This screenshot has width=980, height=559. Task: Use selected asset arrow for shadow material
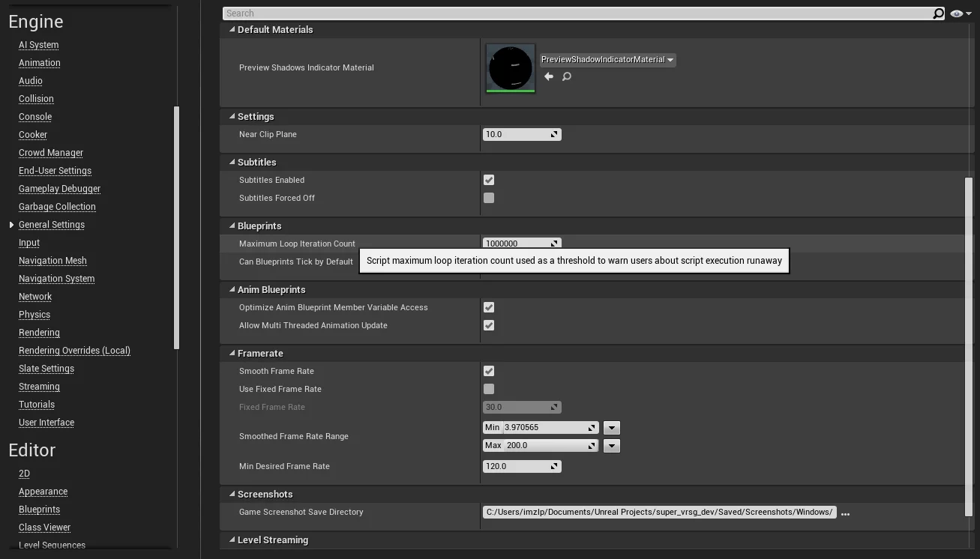point(549,76)
